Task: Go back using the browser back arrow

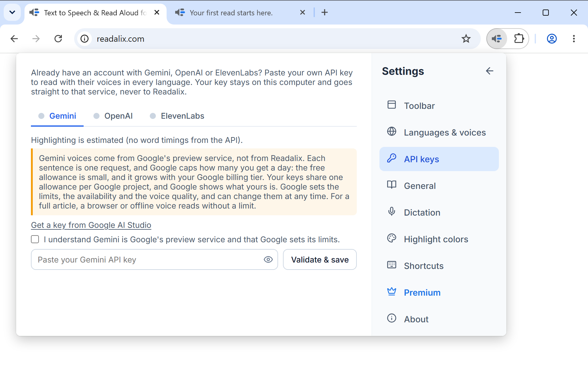Action: click(14, 39)
